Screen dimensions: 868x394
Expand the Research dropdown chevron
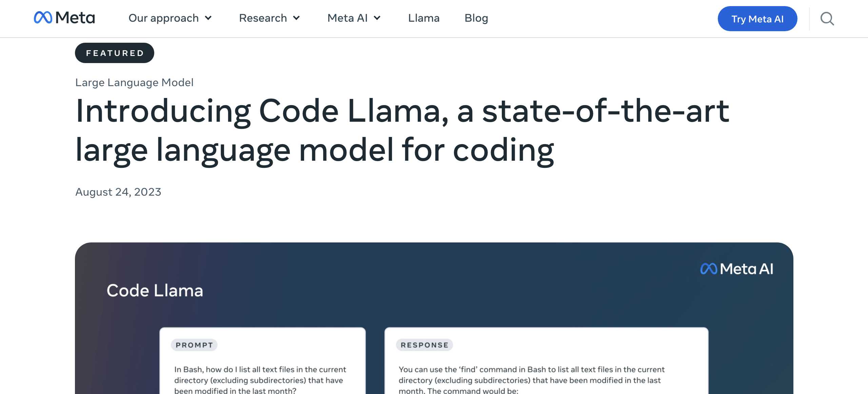tap(297, 18)
